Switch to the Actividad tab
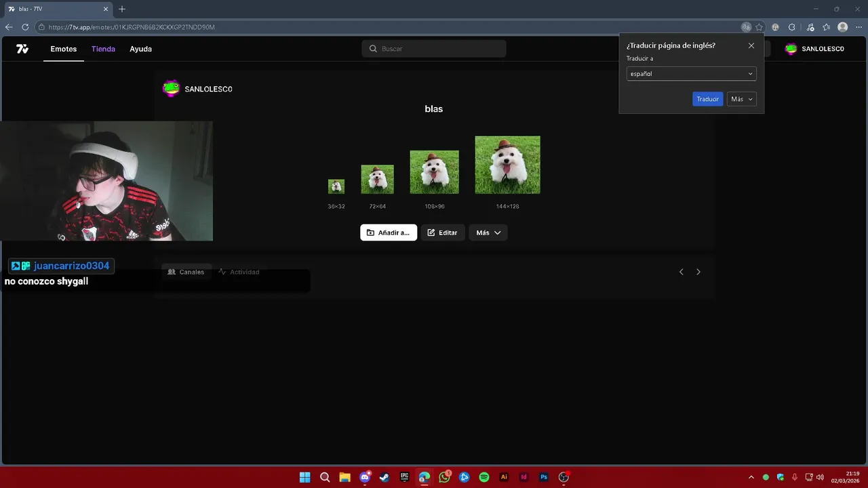This screenshot has height=488, width=868. pos(239,272)
